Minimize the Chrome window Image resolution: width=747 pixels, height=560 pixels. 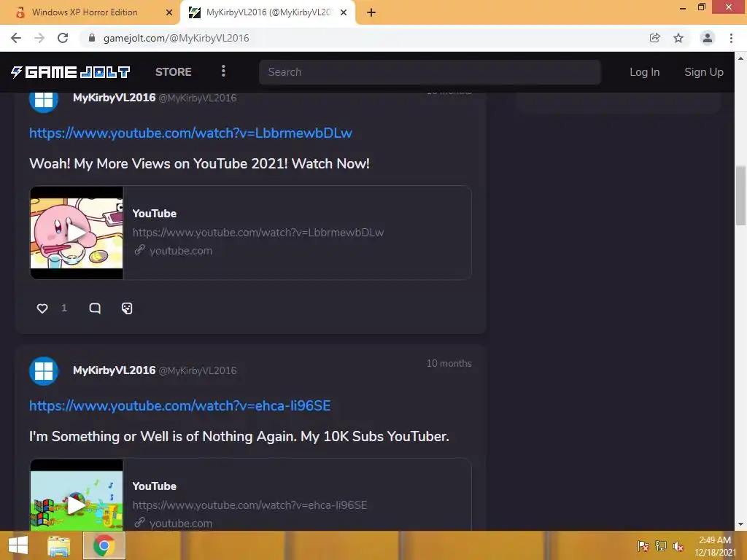tap(683, 7)
